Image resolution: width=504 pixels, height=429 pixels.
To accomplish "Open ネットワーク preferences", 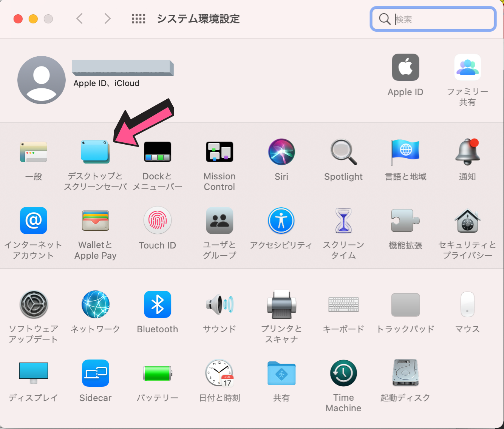I will click(96, 304).
